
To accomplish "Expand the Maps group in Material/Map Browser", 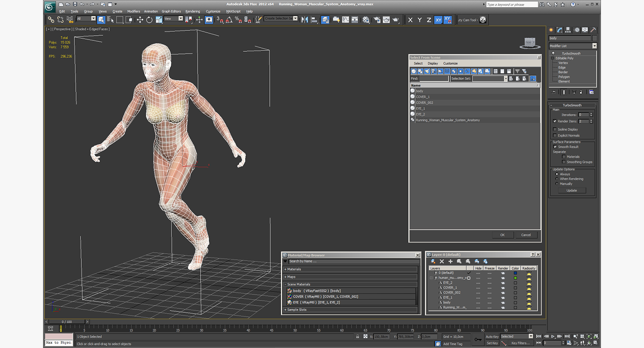I will pyautogui.click(x=350, y=277).
